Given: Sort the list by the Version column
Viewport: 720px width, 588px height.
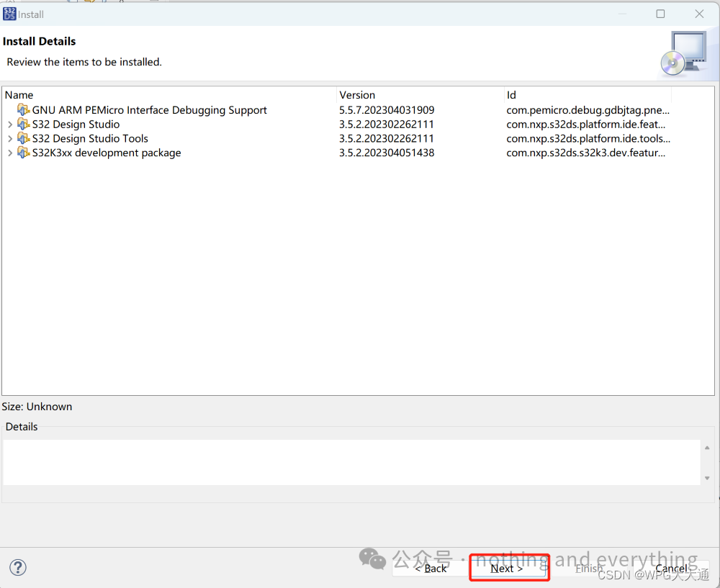Looking at the screenshot, I should pos(420,95).
